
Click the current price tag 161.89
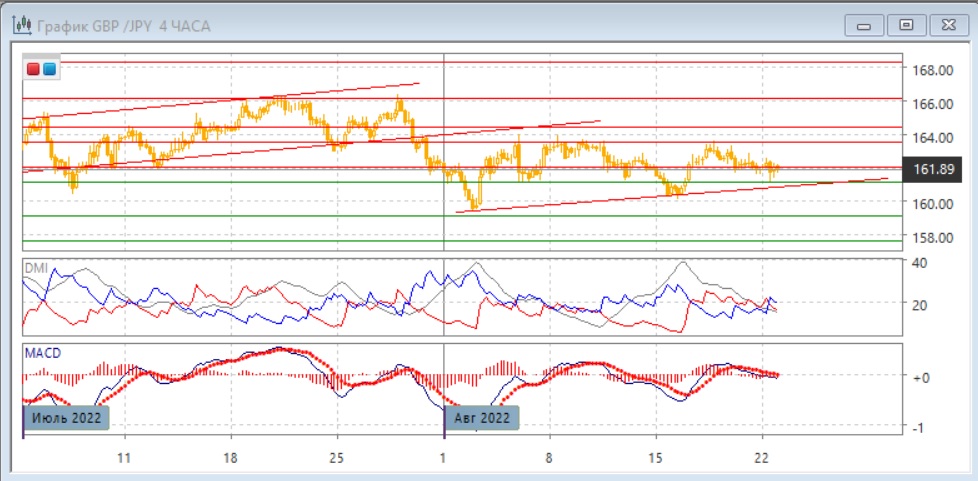pyautogui.click(x=936, y=170)
